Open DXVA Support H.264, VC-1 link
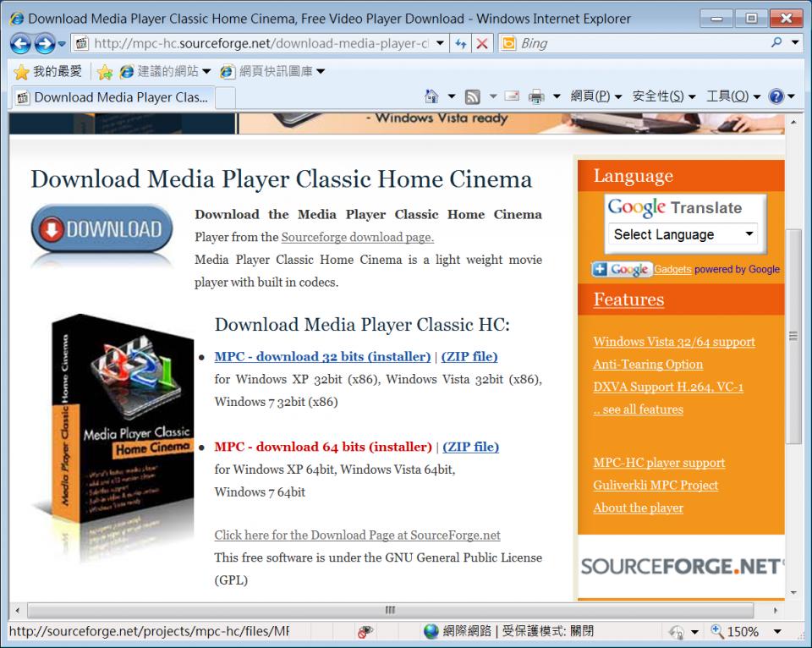 [668, 387]
